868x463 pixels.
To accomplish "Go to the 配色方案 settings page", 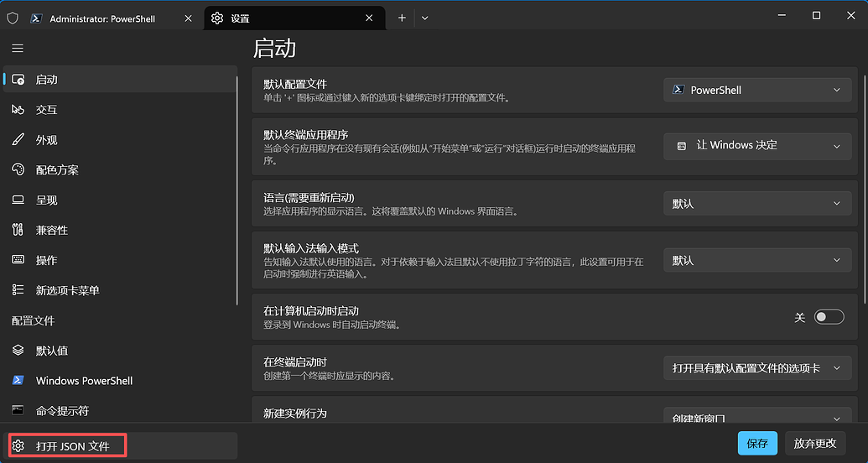I will tap(120, 169).
